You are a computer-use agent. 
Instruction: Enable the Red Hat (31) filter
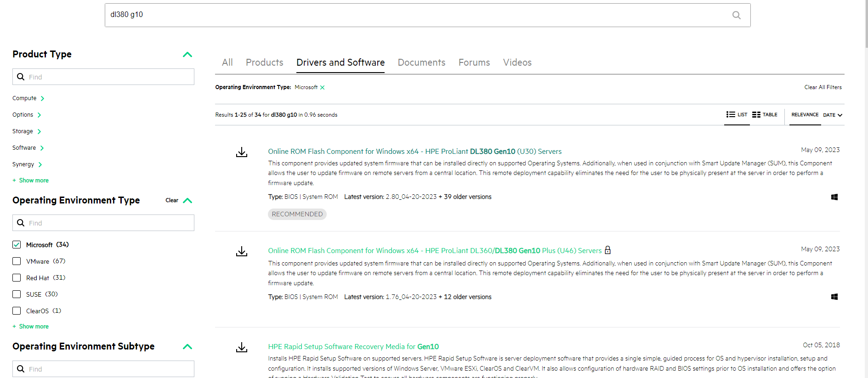point(17,278)
